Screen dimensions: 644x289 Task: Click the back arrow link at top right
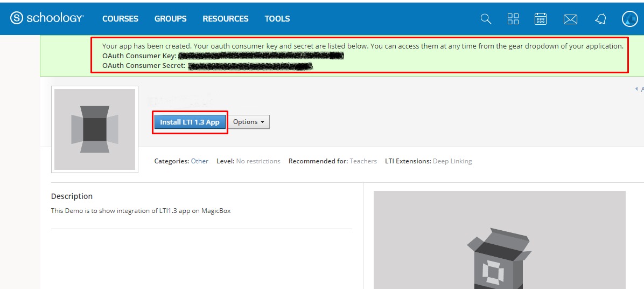(639, 89)
